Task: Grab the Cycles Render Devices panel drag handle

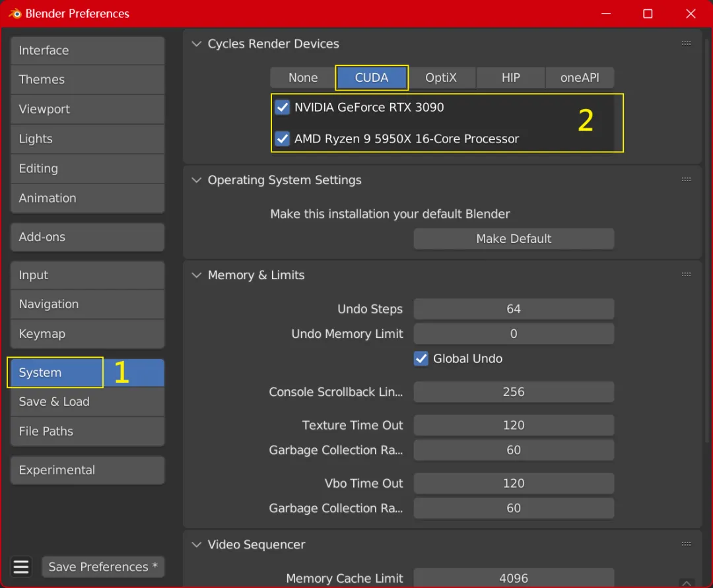Action: pyautogui.click(x=686, y=44)
